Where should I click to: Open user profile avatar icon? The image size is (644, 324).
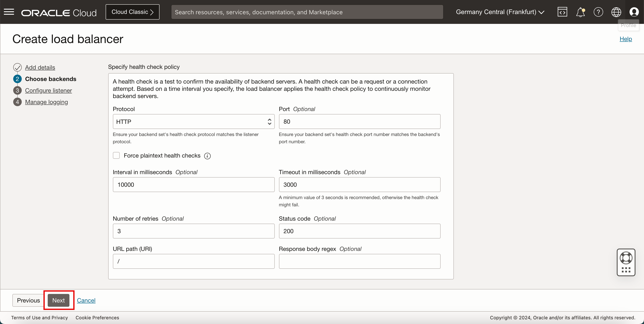(634, 12)
